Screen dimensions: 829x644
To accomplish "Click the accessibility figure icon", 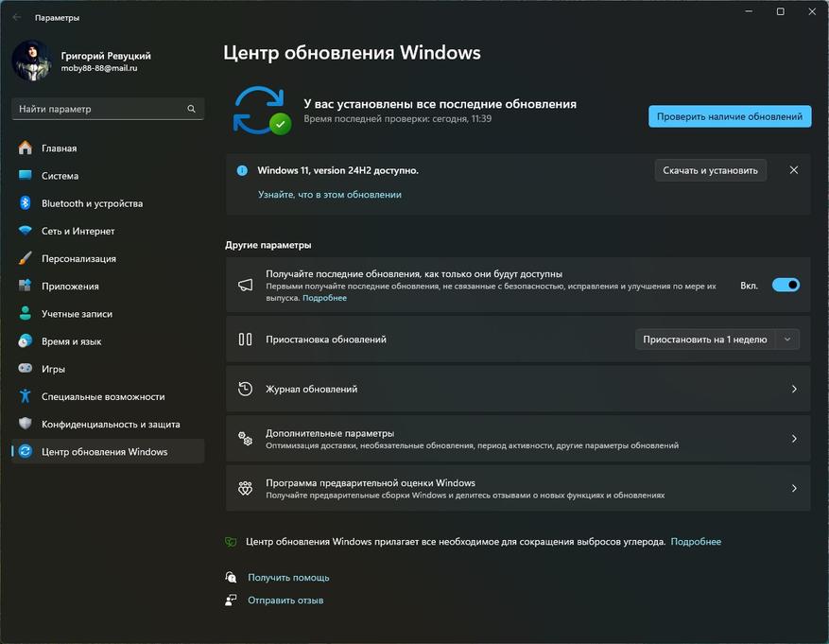I will pyautogui.click(x=25, y=396).
